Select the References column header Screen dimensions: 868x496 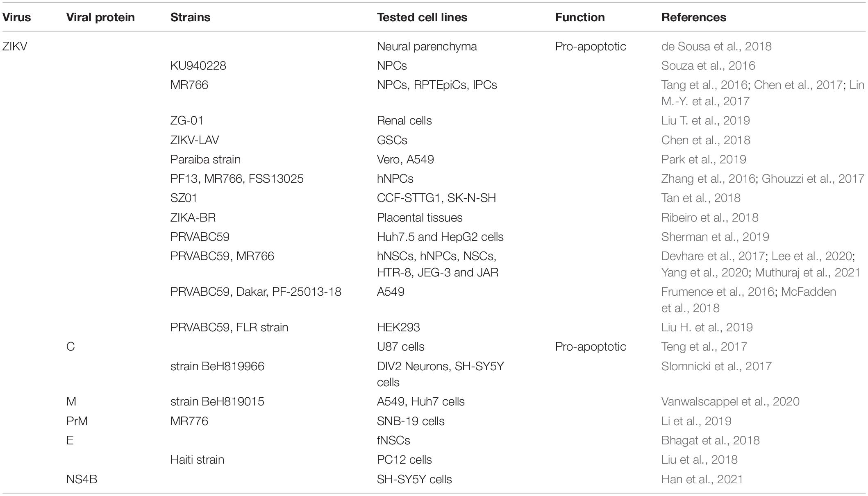693,17
